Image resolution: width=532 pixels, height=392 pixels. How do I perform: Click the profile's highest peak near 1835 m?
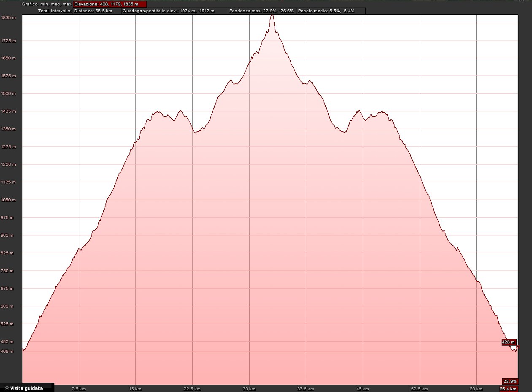click(x=272, y=16)
